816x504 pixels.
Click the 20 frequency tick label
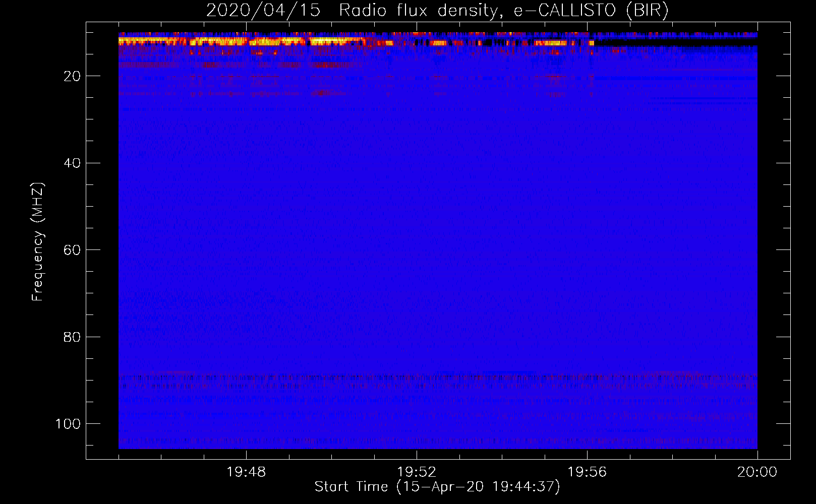tap(72, 76)
